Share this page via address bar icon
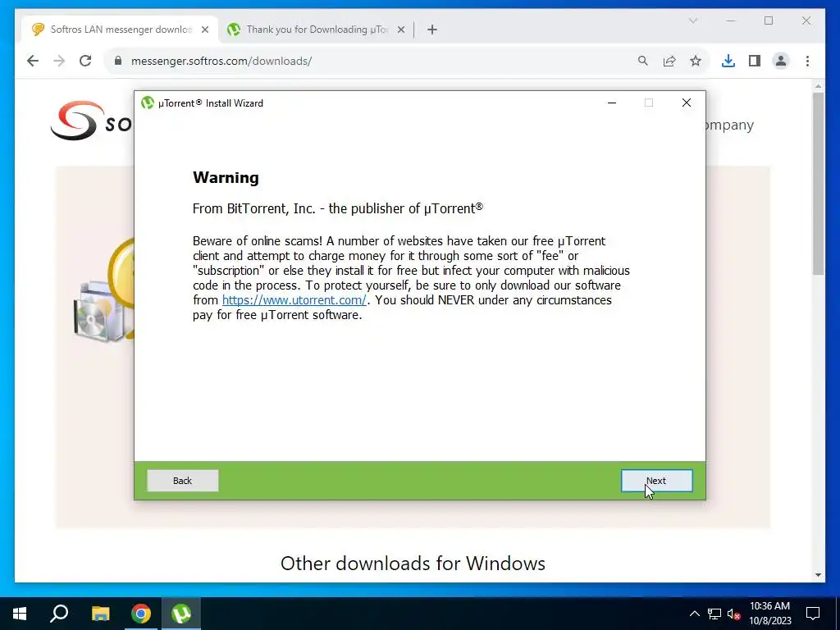This screenshot has width=840, height=630. click(x=669, y=61)
